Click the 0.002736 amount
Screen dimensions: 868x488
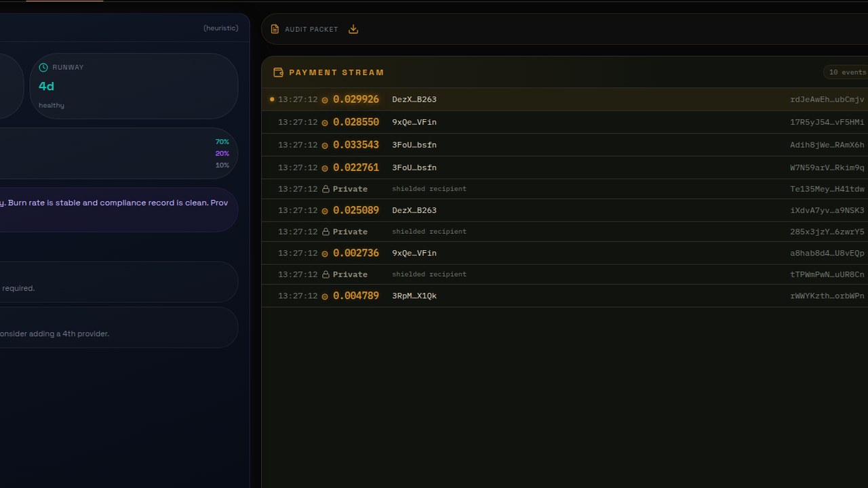pyautogui.click(x=356, y=253)
